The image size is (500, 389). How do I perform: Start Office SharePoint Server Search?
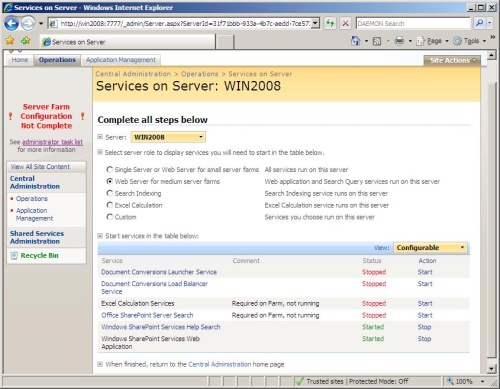pyautogui.click(x=425, y=315)
